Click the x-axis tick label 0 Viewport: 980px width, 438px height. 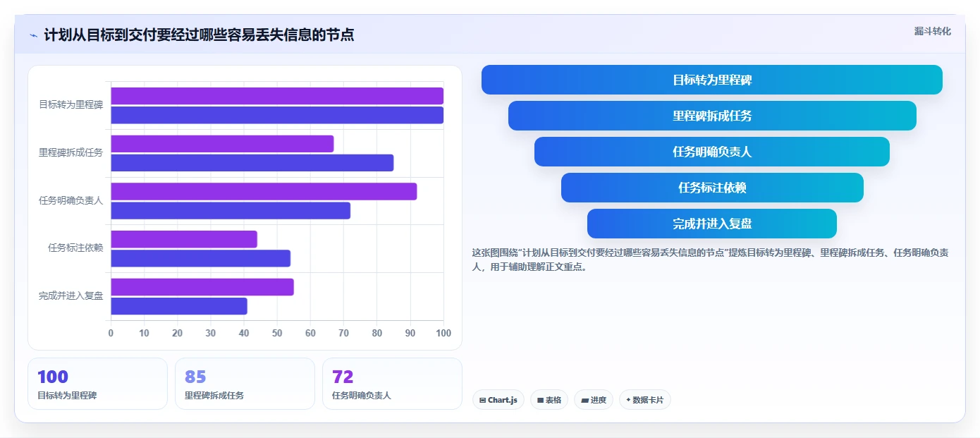click(x=111, y=333)
